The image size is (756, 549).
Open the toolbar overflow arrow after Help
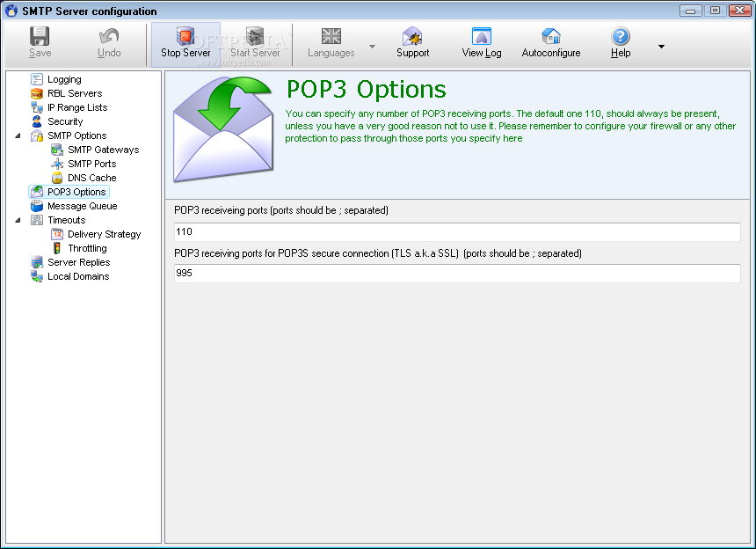point(661,47)
